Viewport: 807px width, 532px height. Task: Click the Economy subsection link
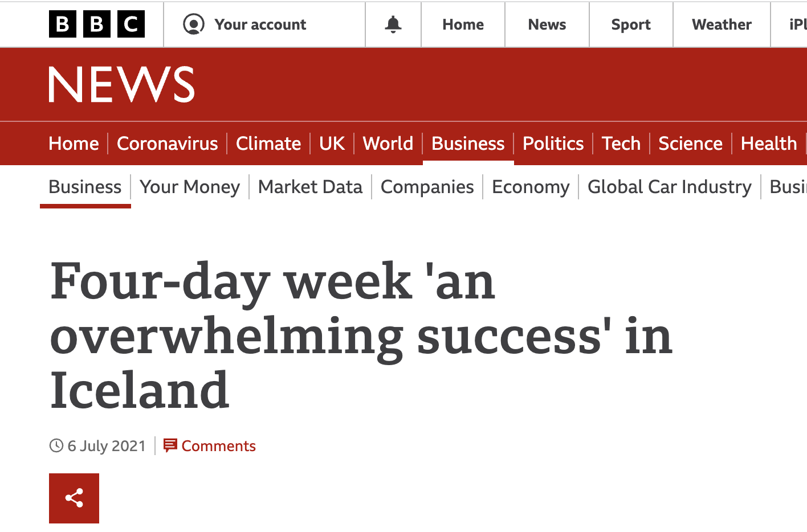point(531,187)
